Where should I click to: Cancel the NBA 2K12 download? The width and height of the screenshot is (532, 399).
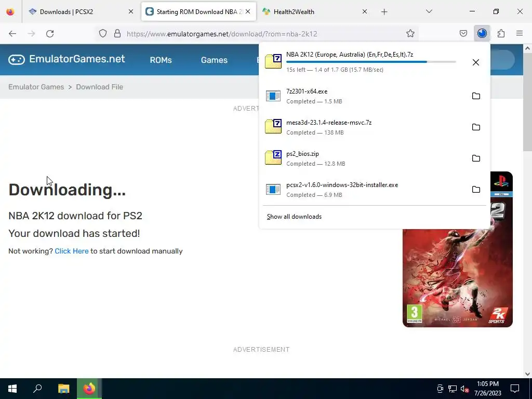pos(476,62)
